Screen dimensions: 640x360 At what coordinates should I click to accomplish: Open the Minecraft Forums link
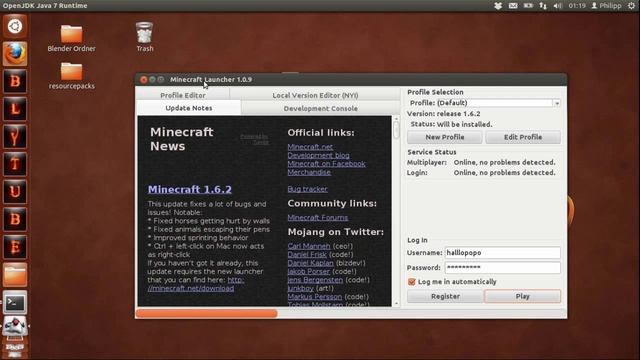[318, 218]
